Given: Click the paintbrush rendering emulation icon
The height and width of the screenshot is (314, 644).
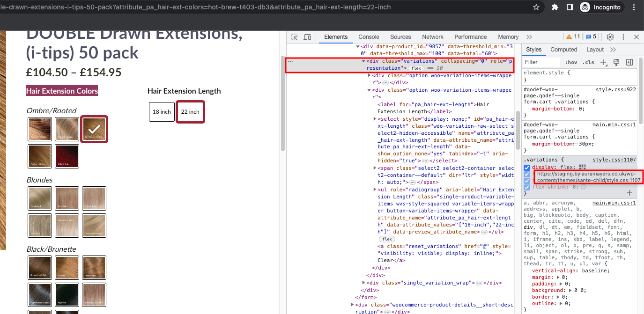Looking at the screenshot, I should point(616,62).
